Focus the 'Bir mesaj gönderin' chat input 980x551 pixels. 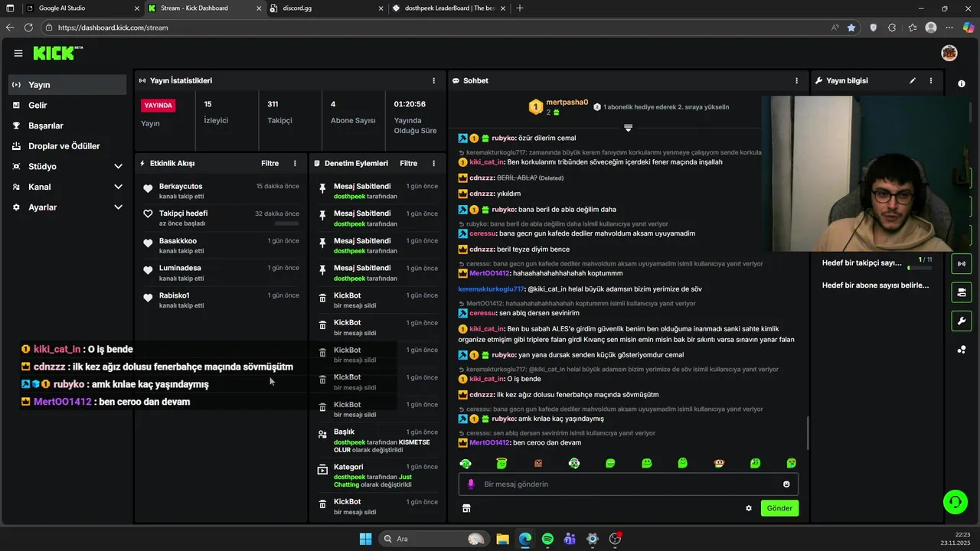pos(628,484)
